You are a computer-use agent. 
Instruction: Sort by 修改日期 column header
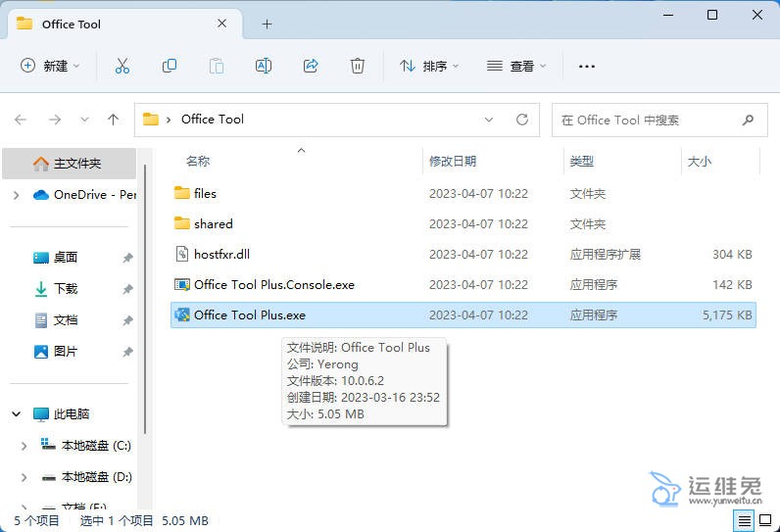coord(453,161)
